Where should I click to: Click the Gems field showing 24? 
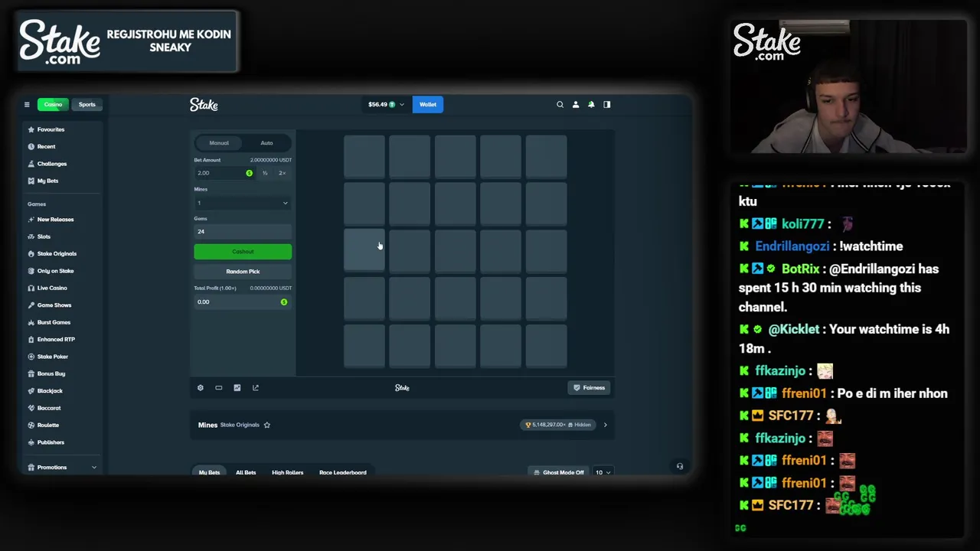pyautogui.click(x=243, y=232)
